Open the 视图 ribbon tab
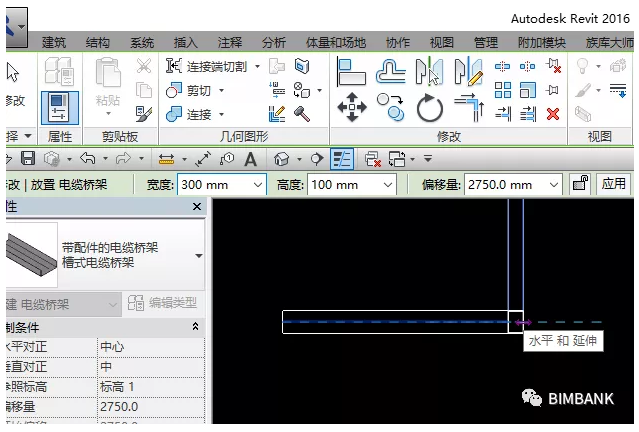This screenshot has width=639, height=432. point(442,42)
